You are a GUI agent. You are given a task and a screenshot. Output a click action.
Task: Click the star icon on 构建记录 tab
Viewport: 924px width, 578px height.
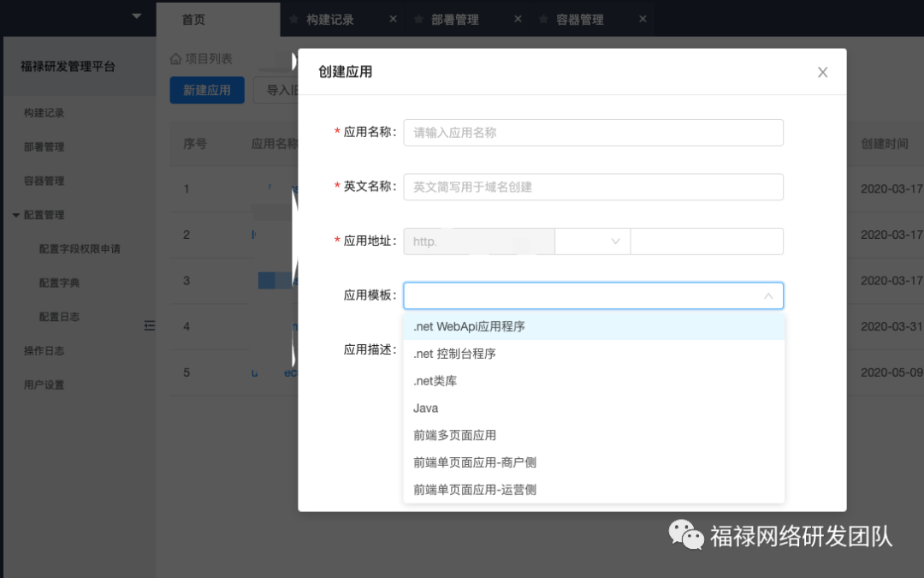pos(293,20)
